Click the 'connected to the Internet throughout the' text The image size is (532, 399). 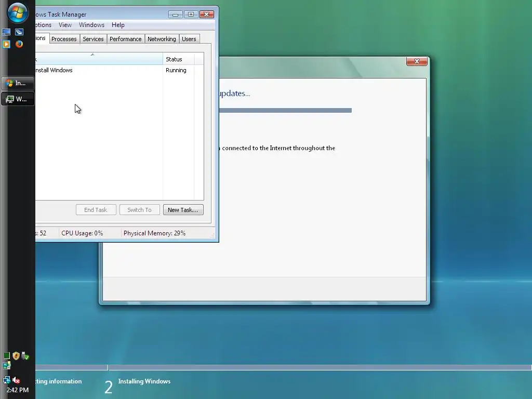pyautogui.click(x=278, y=148)
